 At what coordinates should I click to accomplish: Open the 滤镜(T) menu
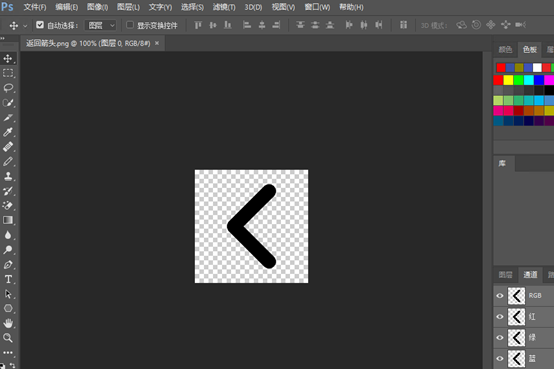click(224, 7)
